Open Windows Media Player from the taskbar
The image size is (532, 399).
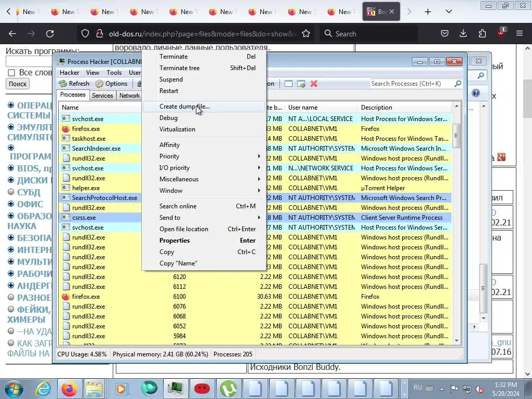click(x=121, y=389)
